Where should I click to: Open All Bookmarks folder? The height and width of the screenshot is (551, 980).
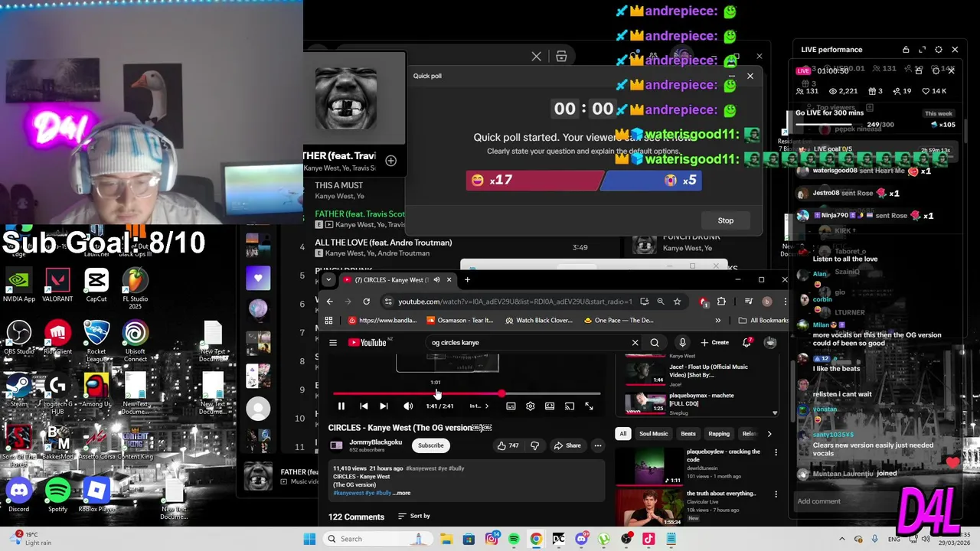click(x=763, y=321)
